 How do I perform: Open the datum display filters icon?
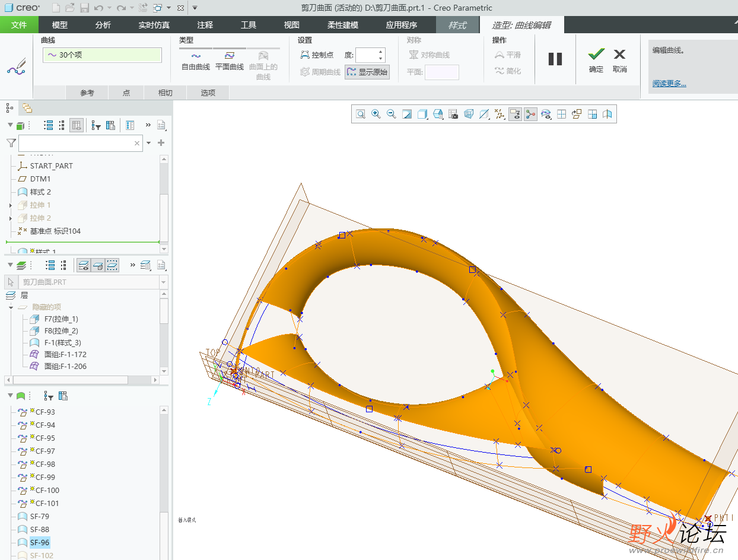pos(500,114)
